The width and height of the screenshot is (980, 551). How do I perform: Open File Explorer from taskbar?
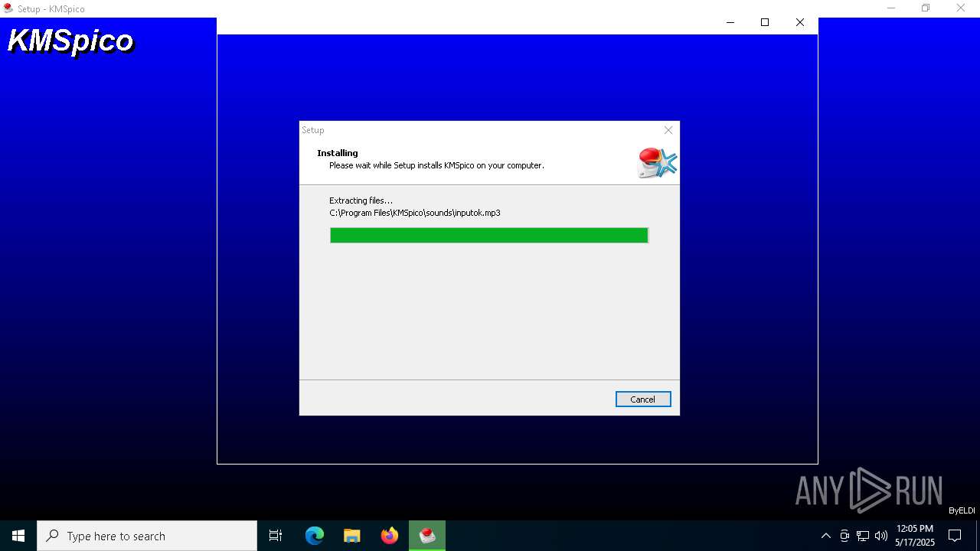click(352, 536)
